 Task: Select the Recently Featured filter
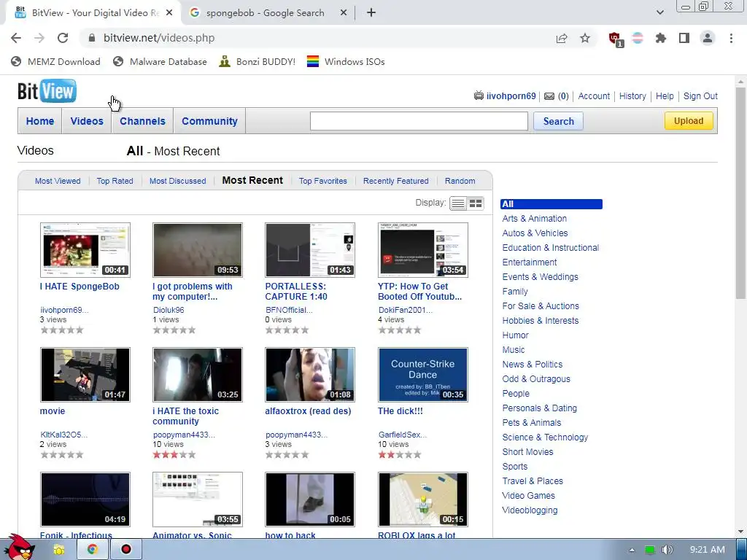(x=396, y=181)
